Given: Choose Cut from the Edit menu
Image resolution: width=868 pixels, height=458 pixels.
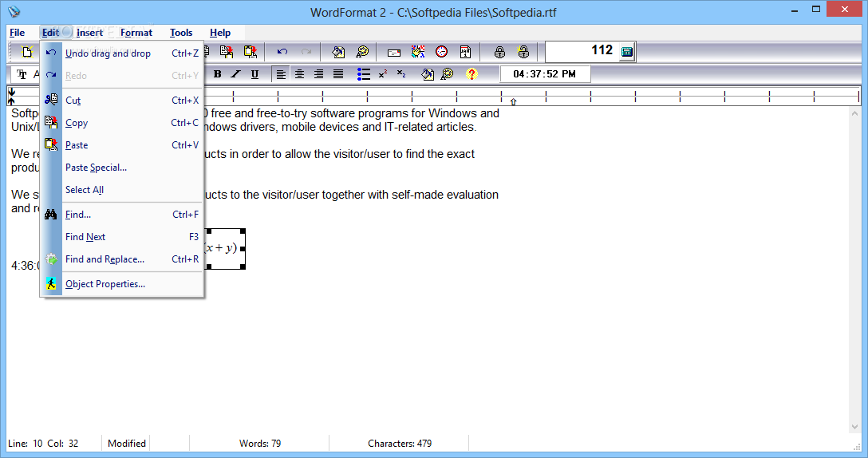Looking at the screenshot, I should point(122,101).
